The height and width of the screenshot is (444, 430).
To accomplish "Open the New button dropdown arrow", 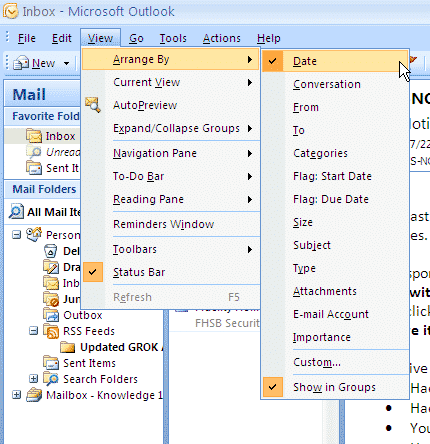I will tap(66, 63).
